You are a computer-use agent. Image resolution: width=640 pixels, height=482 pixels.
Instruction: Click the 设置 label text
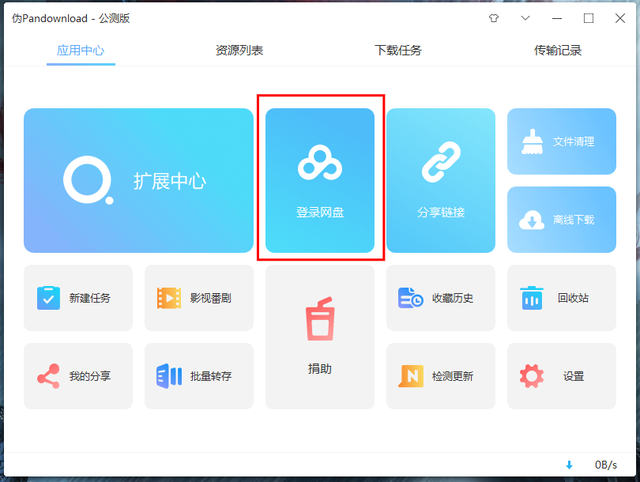point(573,376)
